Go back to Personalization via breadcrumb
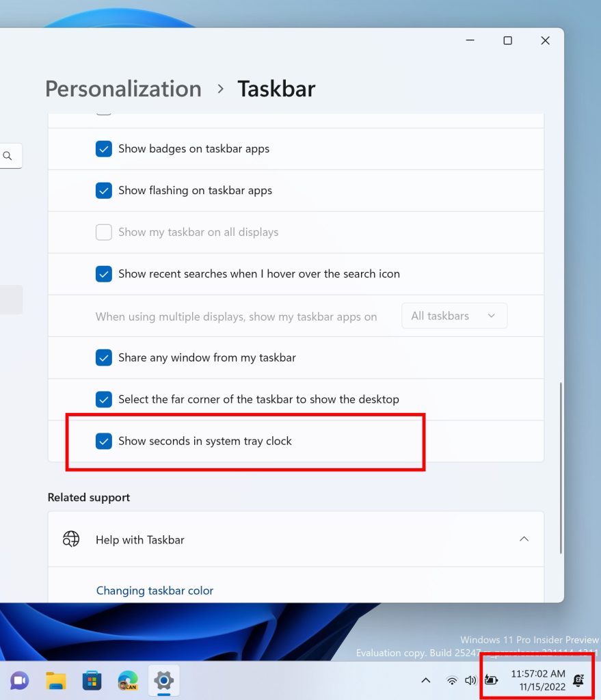This screenshot has width=601, height=700. 123,88
